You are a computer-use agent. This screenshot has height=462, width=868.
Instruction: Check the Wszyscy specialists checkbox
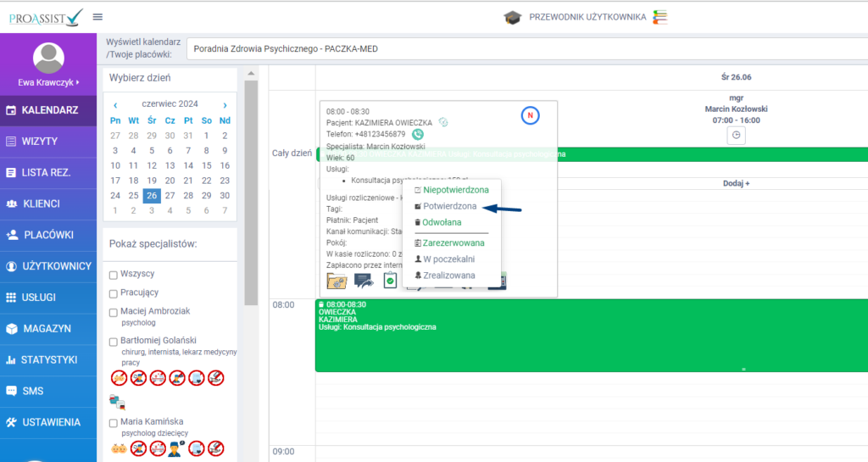[114, 275]
